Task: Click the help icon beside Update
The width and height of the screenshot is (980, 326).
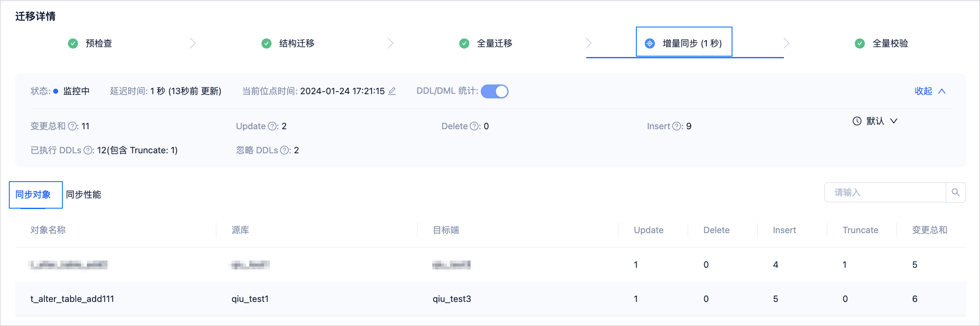Action: (272, 126)
